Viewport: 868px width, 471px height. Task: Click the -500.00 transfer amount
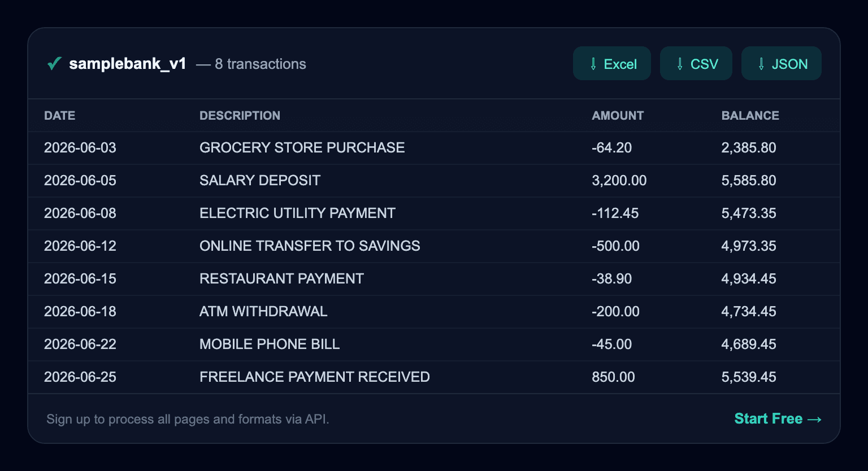[x=615, y=246]
